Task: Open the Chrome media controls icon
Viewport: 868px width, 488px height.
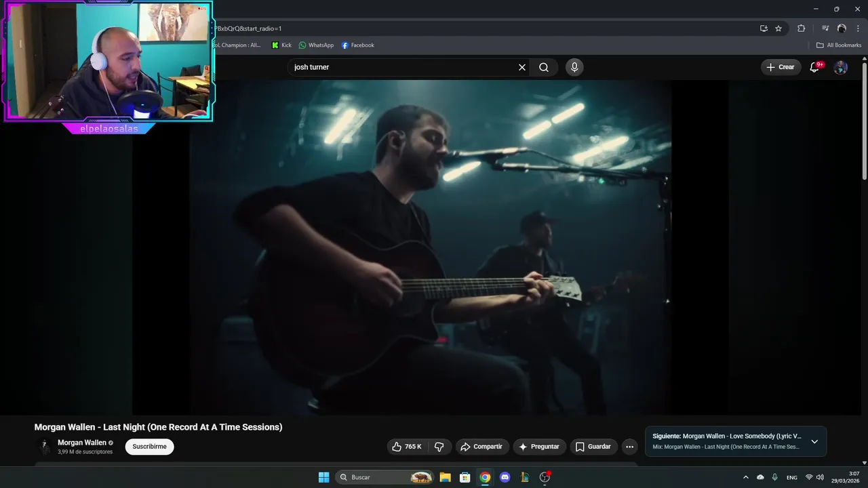Action: click(825, 28)
